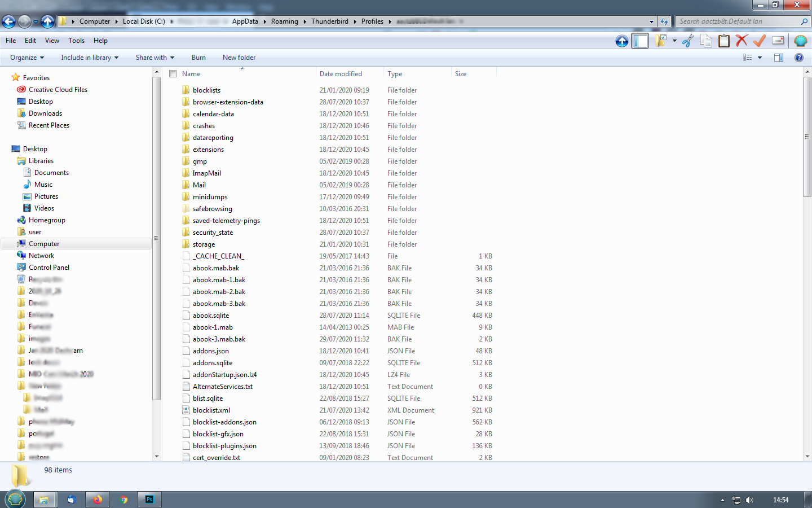Click the Profiles breadcrumb segment
812x508 pixels.
pyautogui.click(x=372, y=21)
